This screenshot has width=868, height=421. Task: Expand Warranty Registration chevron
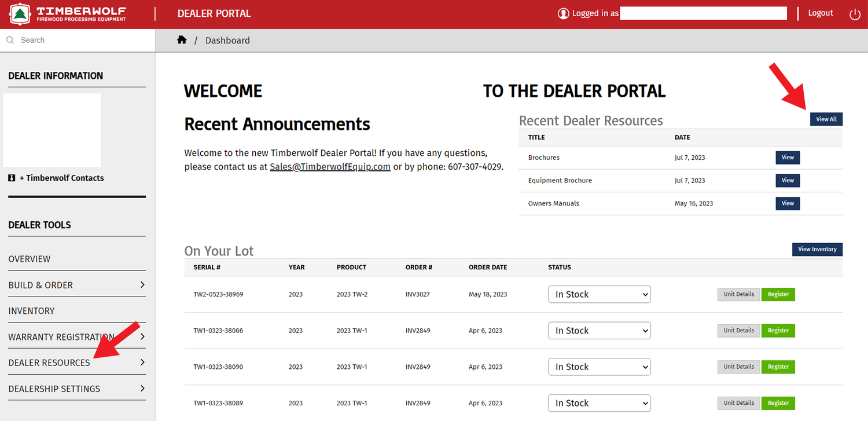pos(142,336)
